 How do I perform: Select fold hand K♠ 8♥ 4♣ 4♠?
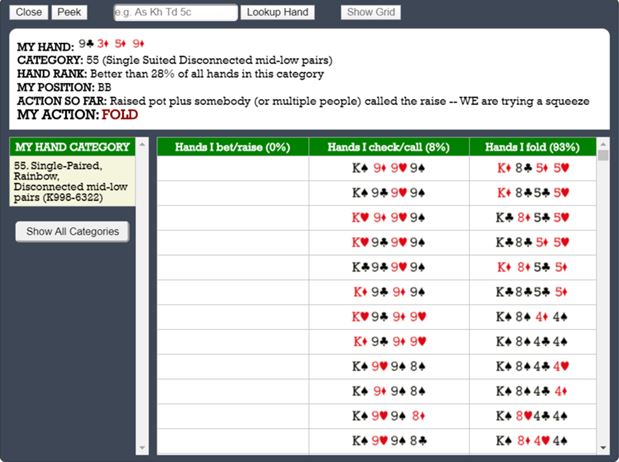[533, 416]
